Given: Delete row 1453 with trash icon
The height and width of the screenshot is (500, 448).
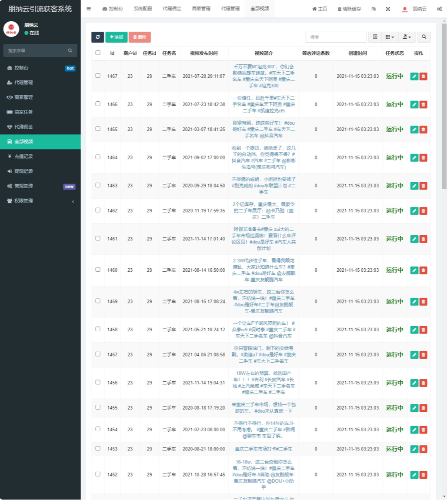Looking at the screenshot, I should pos(424,449).
